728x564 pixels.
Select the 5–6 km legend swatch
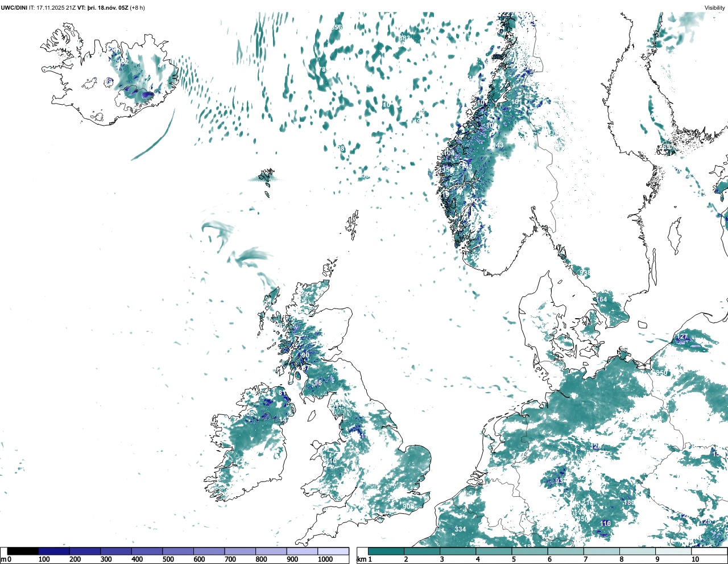[530, 551]
